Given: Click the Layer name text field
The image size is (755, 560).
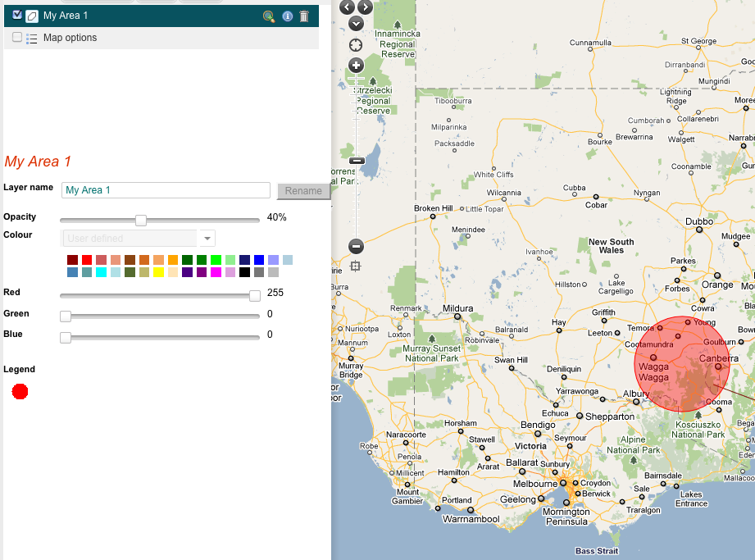Looking at the screenshot, I should [166, 190].
